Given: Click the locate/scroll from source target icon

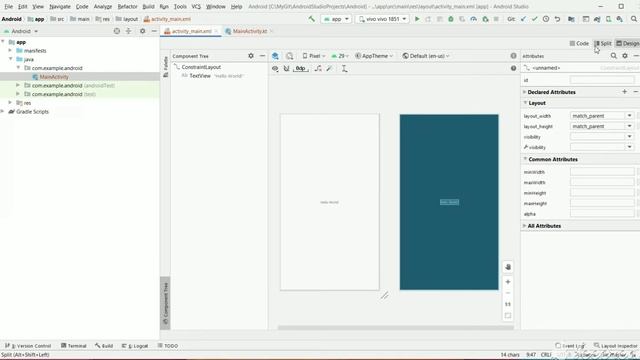Looking at the screenshot, I should [x=117, y=31].
